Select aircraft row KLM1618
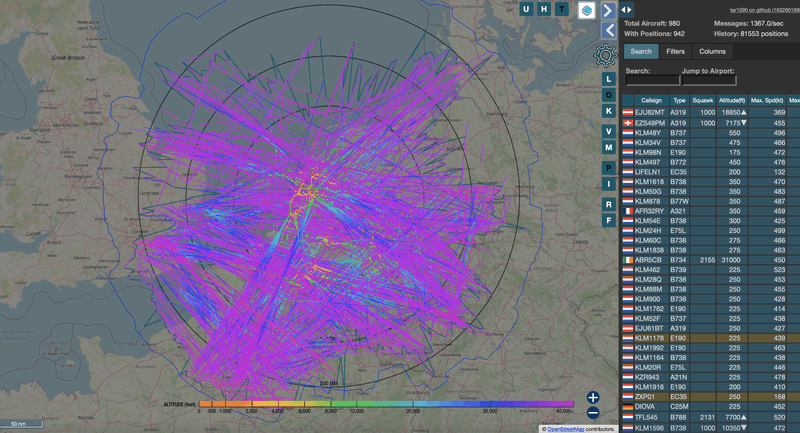The height and width of the screenshot is (433, 800). [711, 182]
